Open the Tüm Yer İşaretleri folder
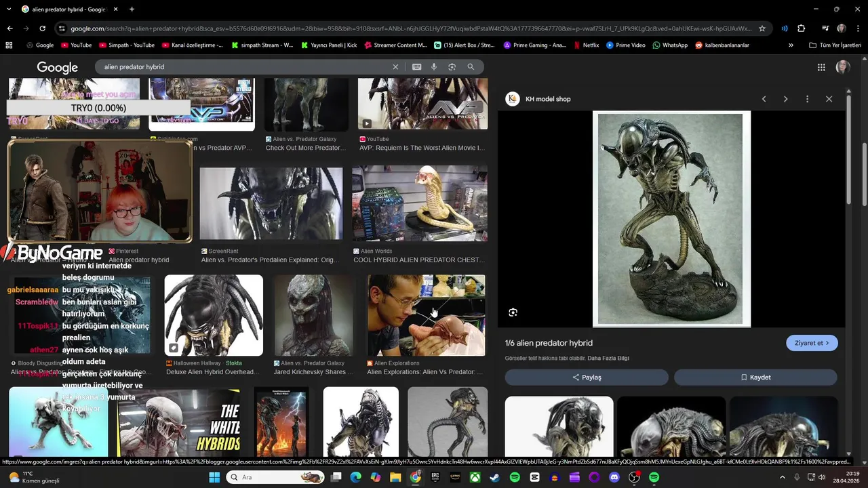This screenshot has height=488, width=868. coord(835,45)
